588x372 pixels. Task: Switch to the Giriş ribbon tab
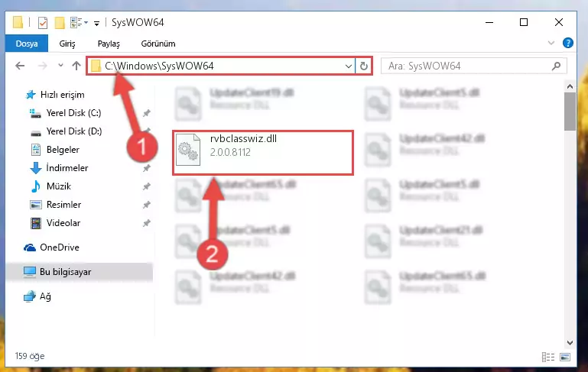(67, 44)
